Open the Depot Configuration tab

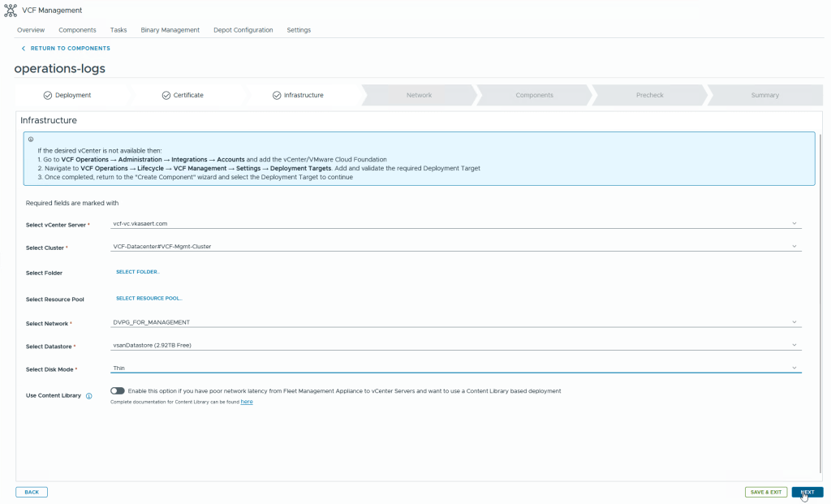[x=243, y=30]
